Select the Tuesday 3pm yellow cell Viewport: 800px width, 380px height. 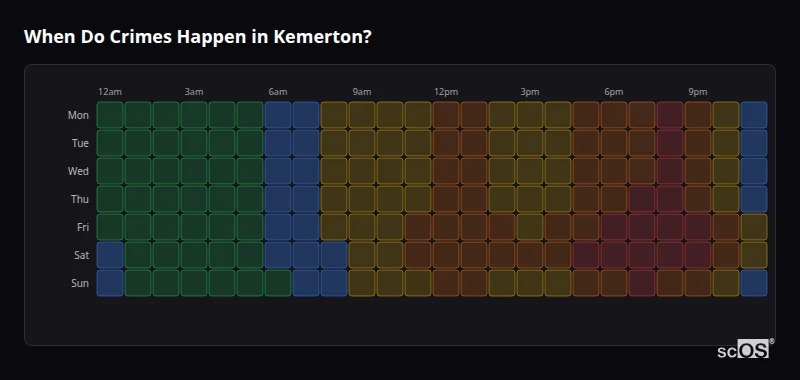pyautogui.click(x=530, y=143)
